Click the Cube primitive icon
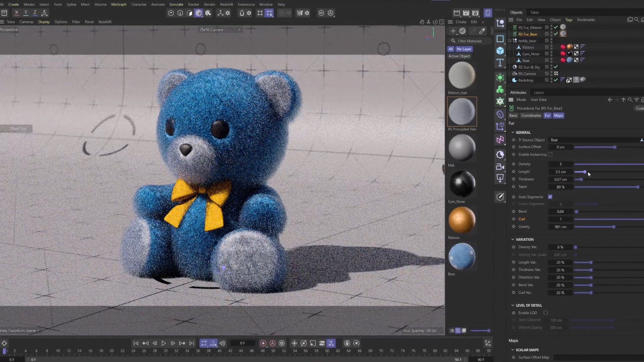 pos(500,51)
